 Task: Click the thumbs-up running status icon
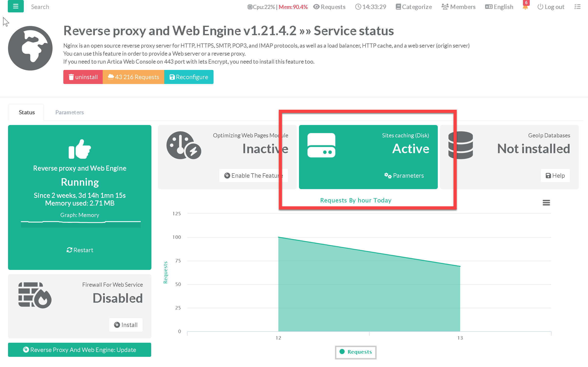(80, 149)
